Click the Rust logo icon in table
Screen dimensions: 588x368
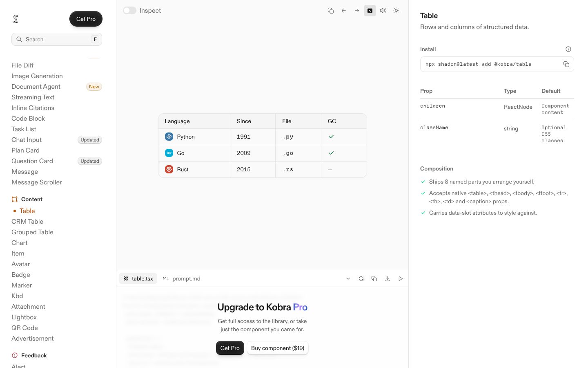point(169,169)
